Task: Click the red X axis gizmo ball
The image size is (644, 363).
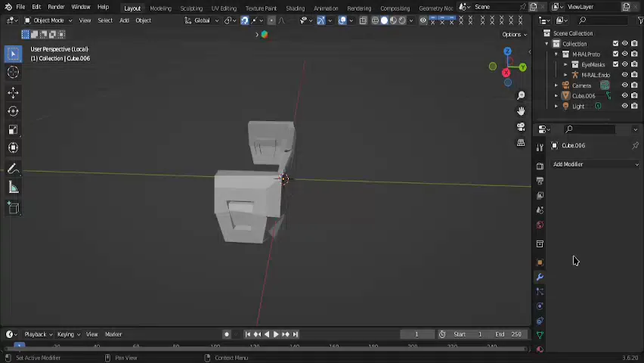Action: [x=506, y=73]
